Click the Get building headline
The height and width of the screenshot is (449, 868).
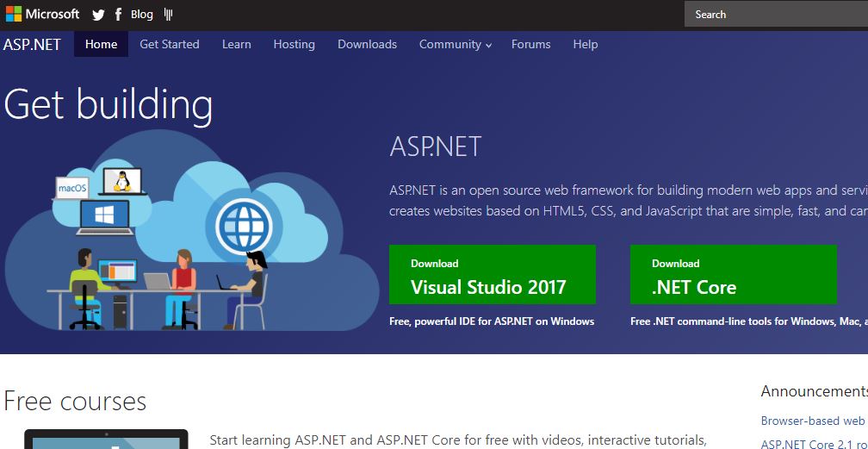[x=108, y=104]
